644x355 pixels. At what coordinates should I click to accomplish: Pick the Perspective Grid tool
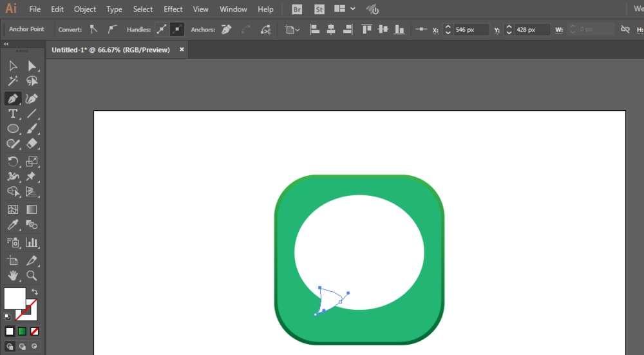pos(32,191)
